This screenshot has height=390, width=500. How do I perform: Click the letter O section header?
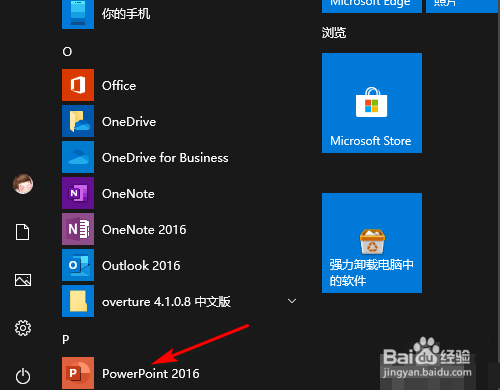coord(67,52)
